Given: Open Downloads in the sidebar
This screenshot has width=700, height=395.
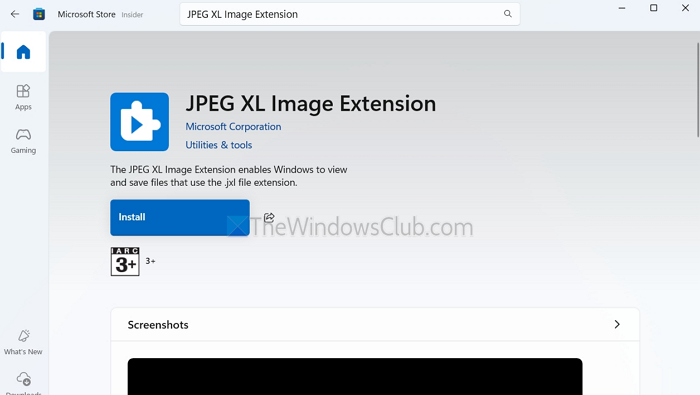Looking at the screenshot, I should (x=23, y=383).
